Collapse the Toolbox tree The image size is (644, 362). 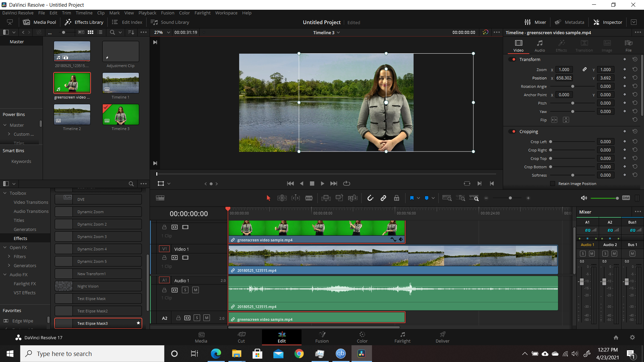(5, 193)
